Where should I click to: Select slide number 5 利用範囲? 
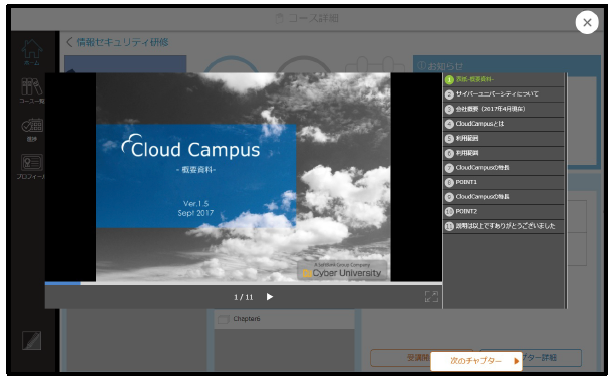click(504, 139)
